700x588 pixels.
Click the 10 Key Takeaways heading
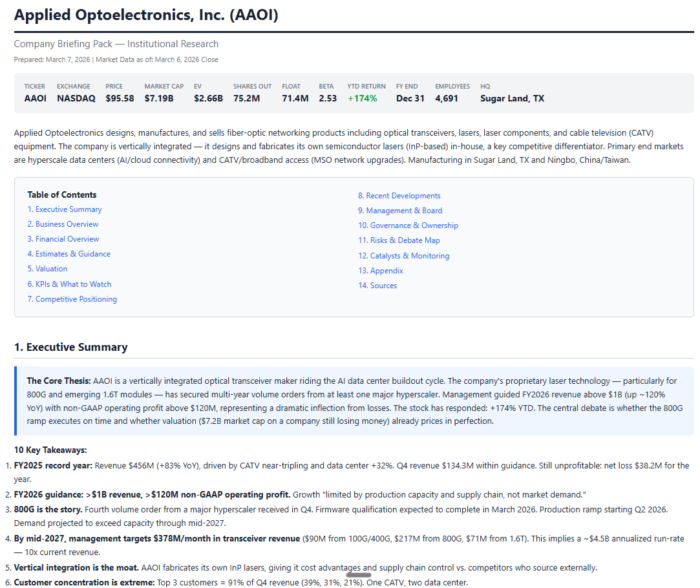click(50, 450)
